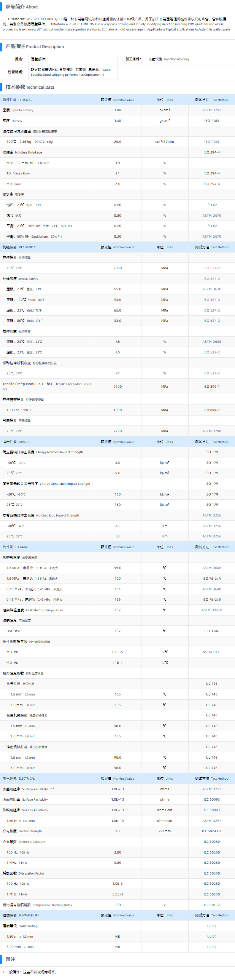Click the 600 Comparative Tracking Index value
The width and height of the screenshot is (235, 980).
tap(117, 905)
